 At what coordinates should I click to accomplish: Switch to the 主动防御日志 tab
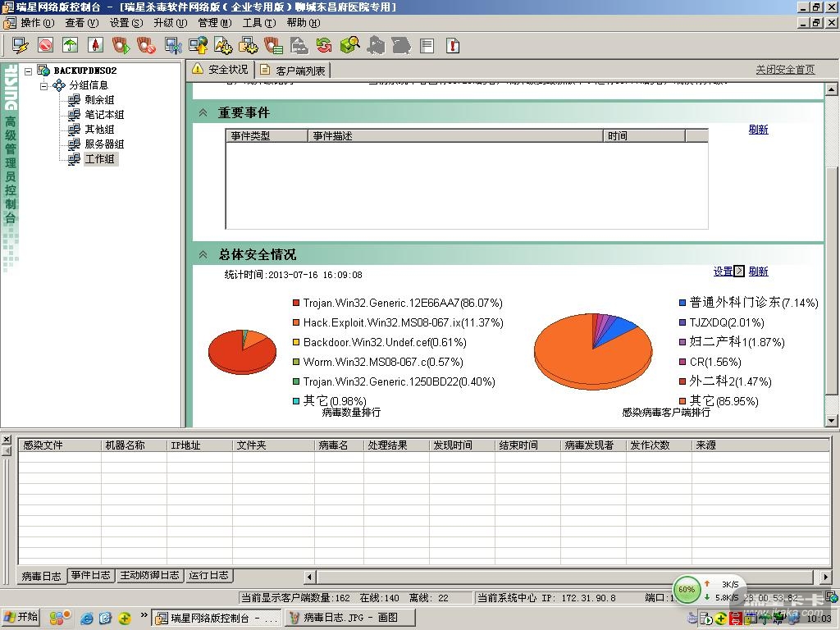point(149,575)
